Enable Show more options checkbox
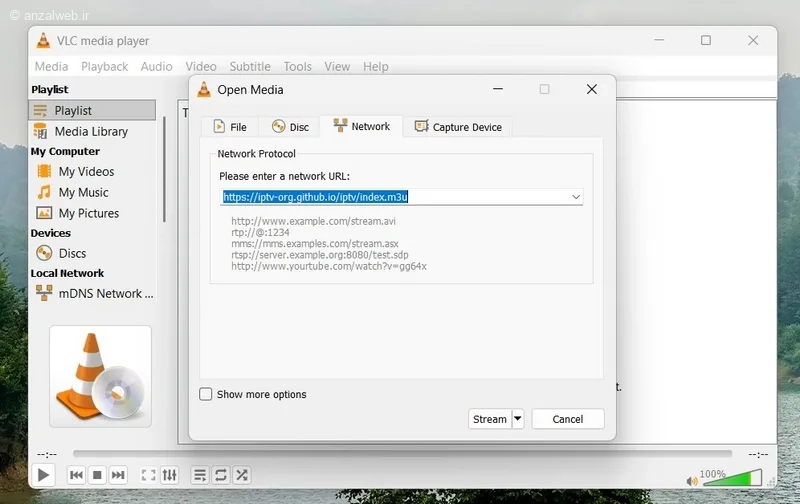 (206, 394)
